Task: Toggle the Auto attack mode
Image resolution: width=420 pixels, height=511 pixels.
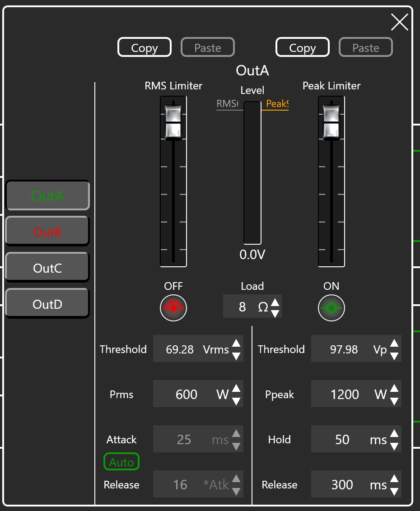Action: [121, 462]
